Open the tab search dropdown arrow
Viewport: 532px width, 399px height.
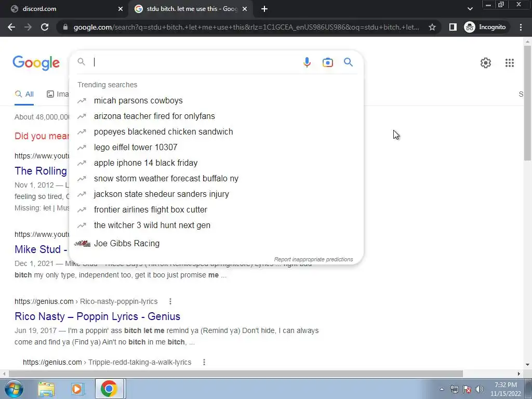[x=470, y=9]
